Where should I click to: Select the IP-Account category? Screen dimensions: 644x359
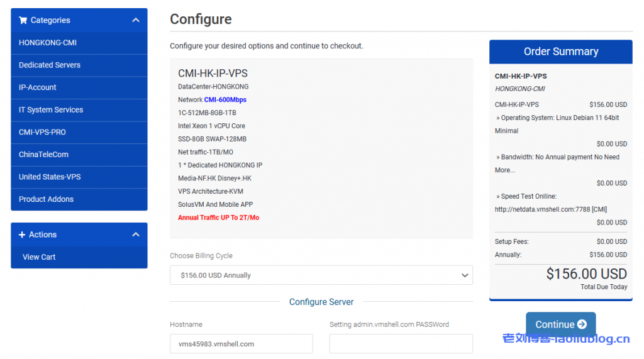pyautogui.click(x=38, y=87)
